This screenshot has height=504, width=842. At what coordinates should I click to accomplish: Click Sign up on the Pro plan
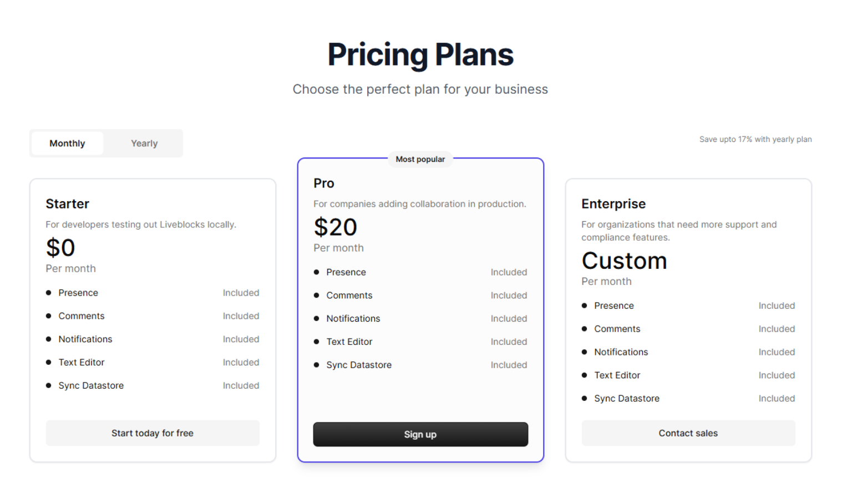(420, 434)
